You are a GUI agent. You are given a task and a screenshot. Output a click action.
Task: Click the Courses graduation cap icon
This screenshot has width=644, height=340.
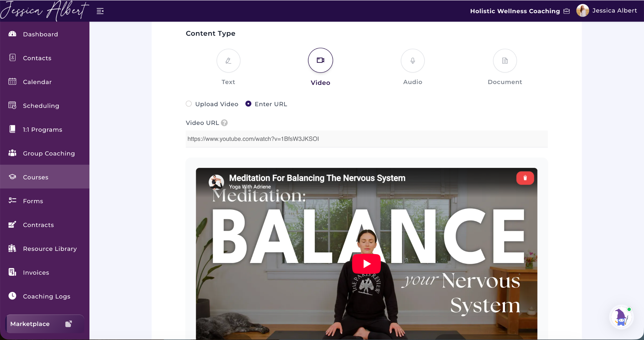tap(12, 177)
